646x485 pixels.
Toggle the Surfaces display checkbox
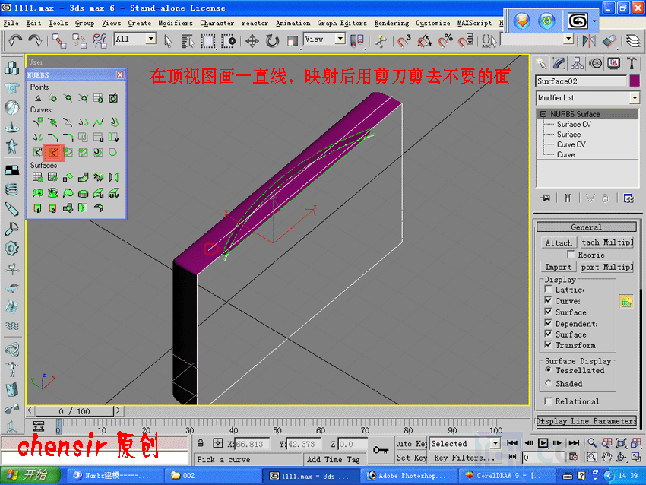(548, 312)
